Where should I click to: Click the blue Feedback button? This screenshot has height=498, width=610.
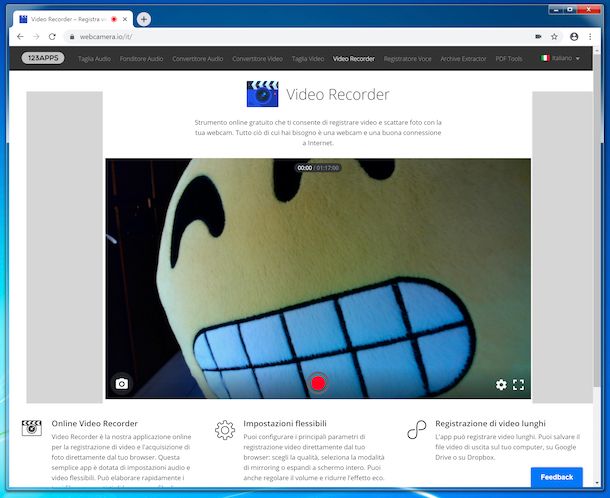pyautogui.click(x=557, y=477)
